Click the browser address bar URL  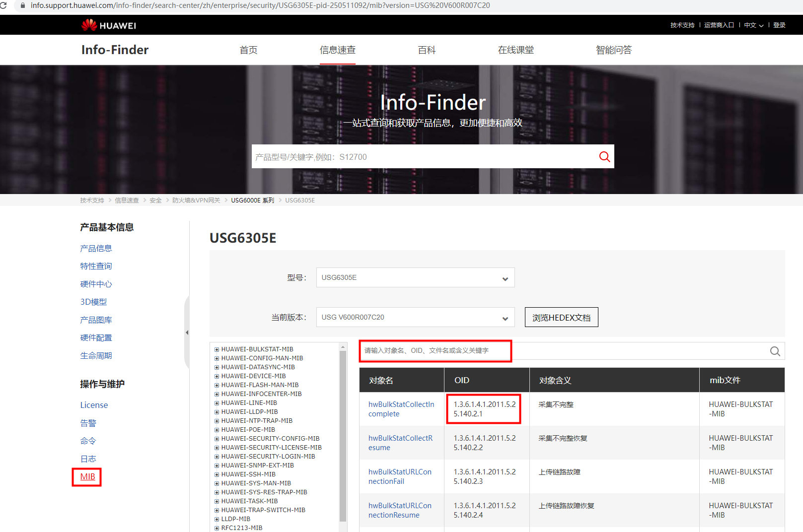coord(260,5)
